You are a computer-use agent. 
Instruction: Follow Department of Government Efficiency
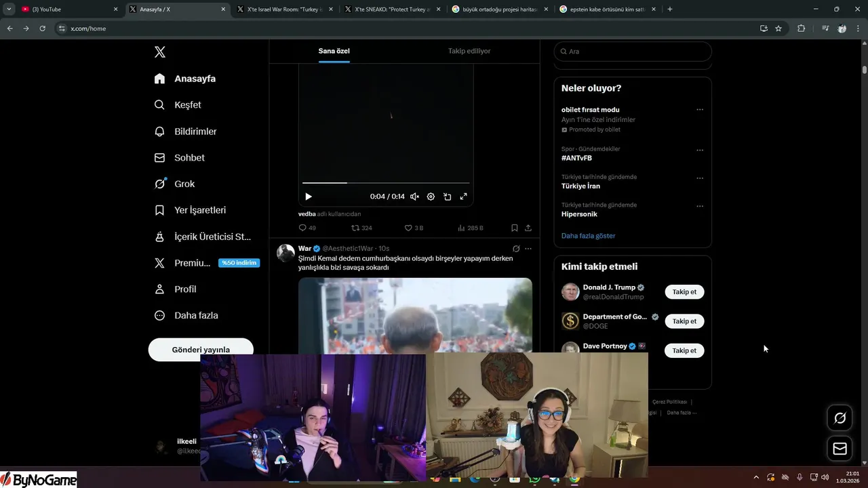[x=684, y=321]
